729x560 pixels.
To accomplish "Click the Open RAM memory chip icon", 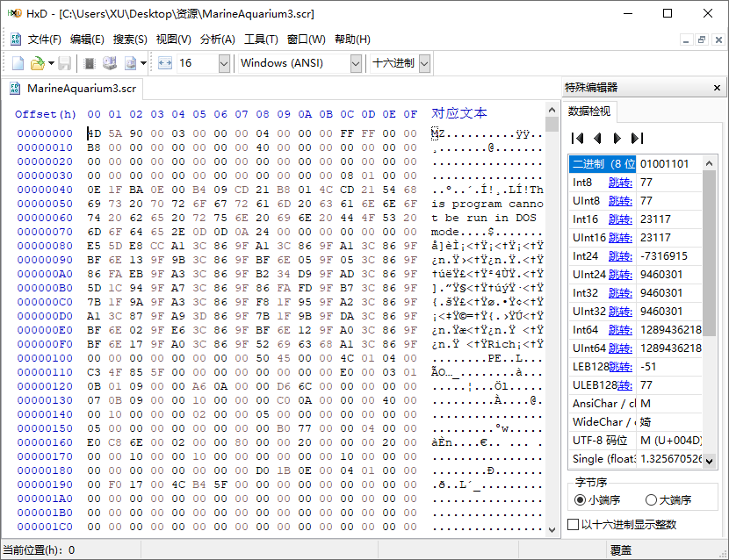I will (x=90, y=63).
